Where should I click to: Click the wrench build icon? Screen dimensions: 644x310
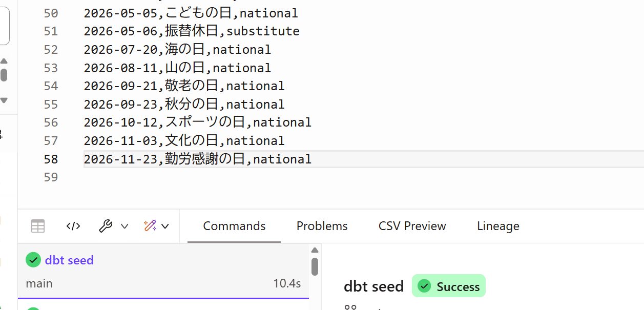106,226
